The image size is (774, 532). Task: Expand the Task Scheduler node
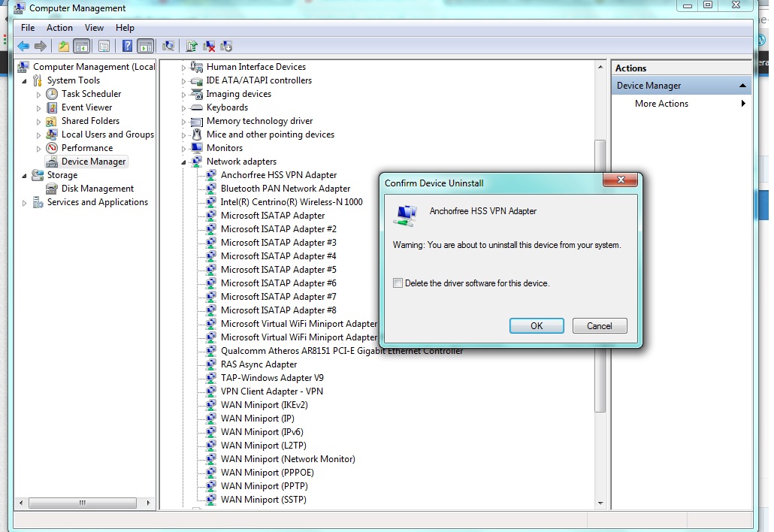pyautogui.click(x=38, y=94)
